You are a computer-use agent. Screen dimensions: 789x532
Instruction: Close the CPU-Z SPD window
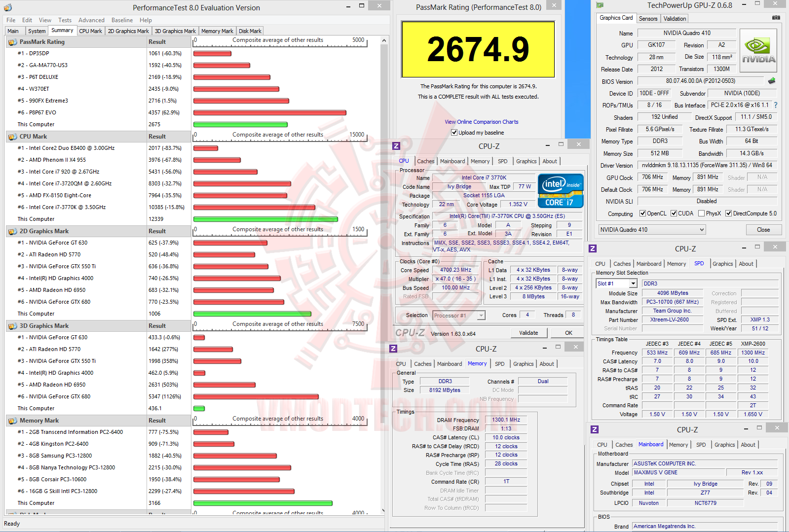[x=775, y=247]
